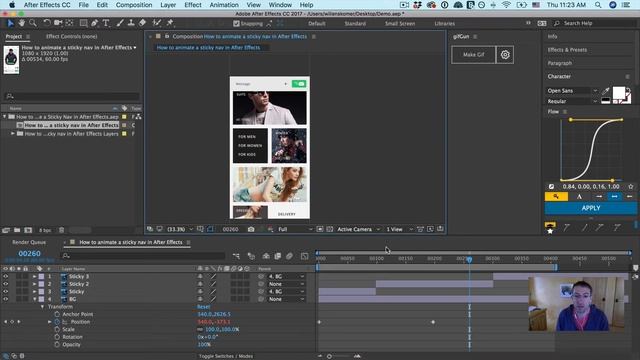Open the Graph Editor icon

point(304,256)
